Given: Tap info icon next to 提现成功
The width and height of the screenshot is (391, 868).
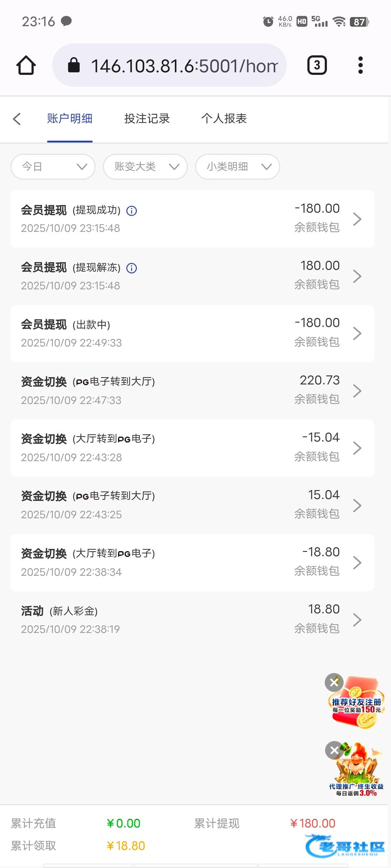Looking at the screenshot, I should click(131, 211).
